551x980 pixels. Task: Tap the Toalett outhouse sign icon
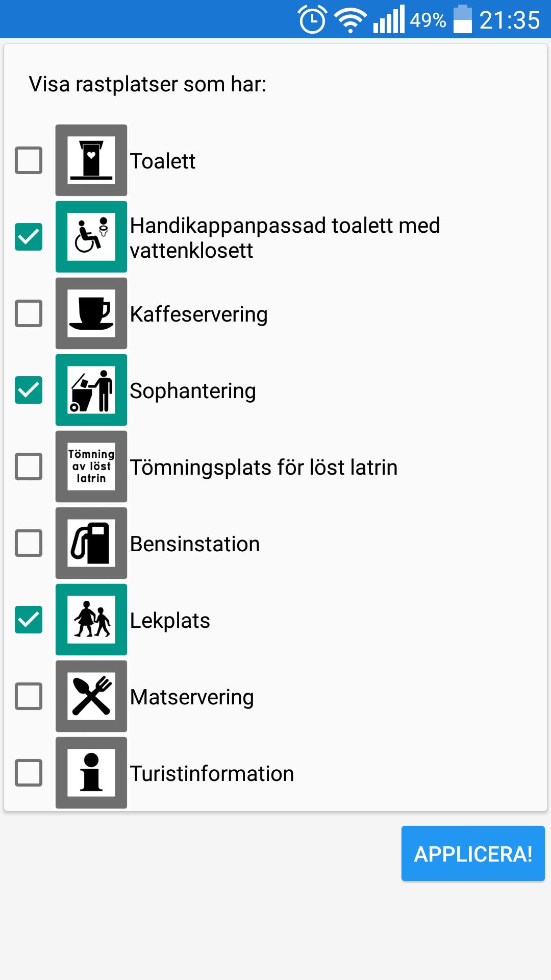coord(91,160)
